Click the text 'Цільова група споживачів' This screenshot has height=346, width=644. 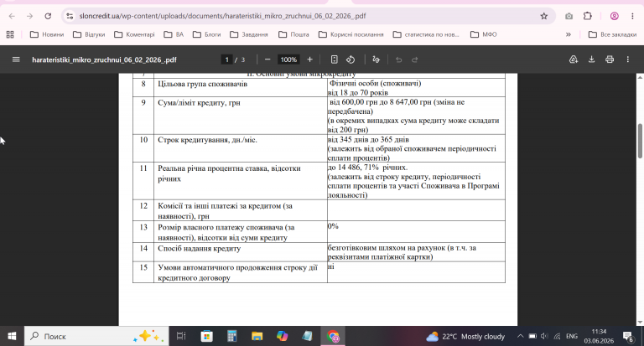pyautogui.click(x=202, y=84)
